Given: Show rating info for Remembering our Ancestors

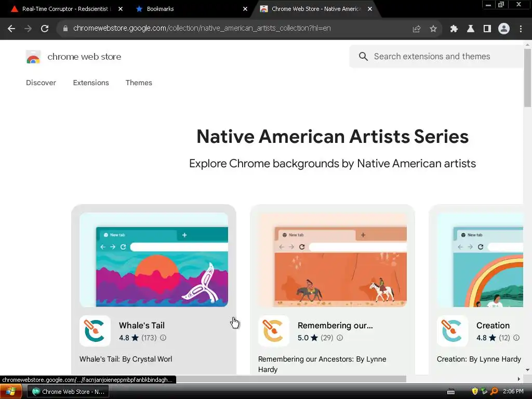Looking at the screenshot, I should 340,338.
